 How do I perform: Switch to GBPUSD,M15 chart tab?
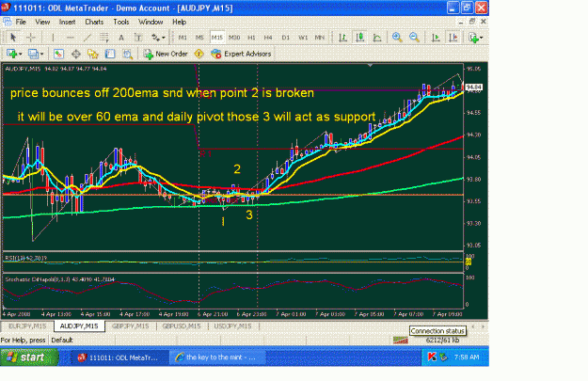click(182, 326)
